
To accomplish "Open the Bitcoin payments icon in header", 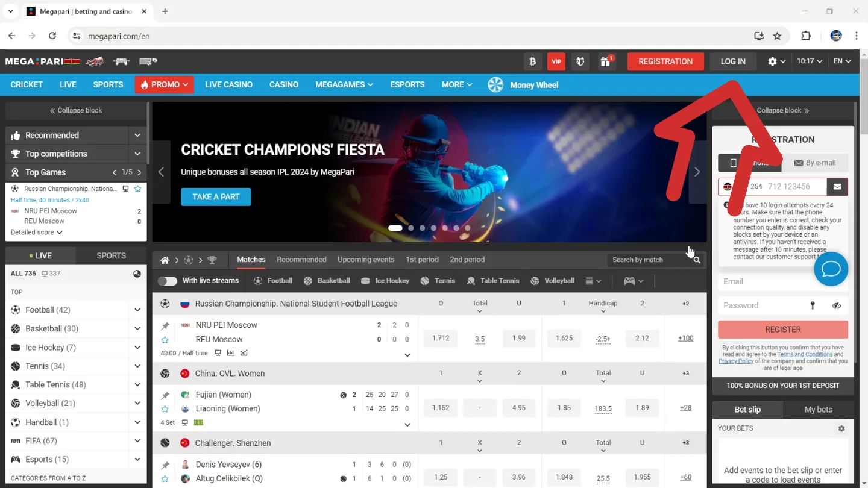I will click(x=532, y=61).
